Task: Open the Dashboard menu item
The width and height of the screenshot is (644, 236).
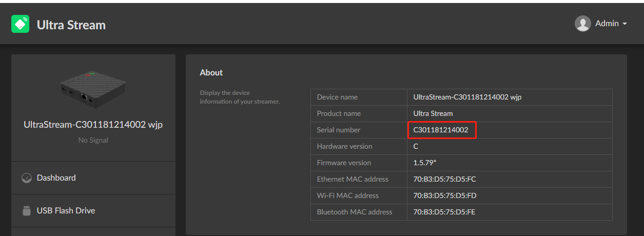Action: coord(93,178)
